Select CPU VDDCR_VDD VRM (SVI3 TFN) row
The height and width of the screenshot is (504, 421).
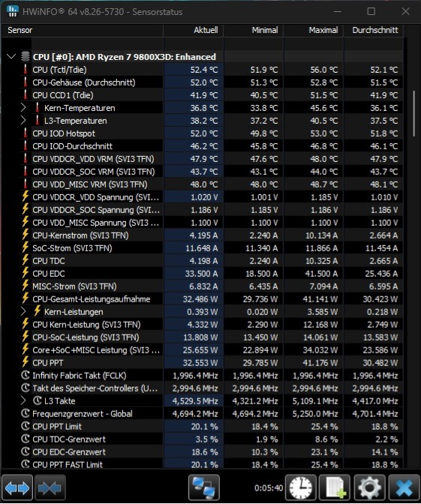coord(211,159)
